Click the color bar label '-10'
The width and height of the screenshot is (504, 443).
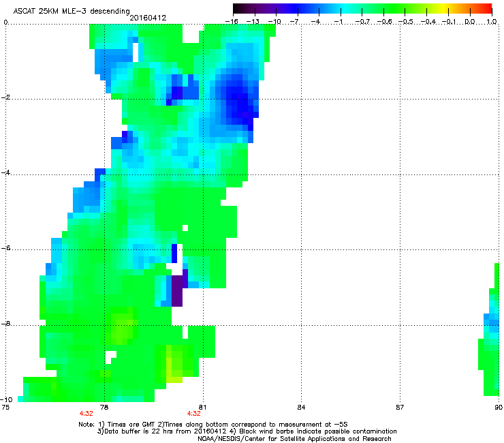click(274, 22)
